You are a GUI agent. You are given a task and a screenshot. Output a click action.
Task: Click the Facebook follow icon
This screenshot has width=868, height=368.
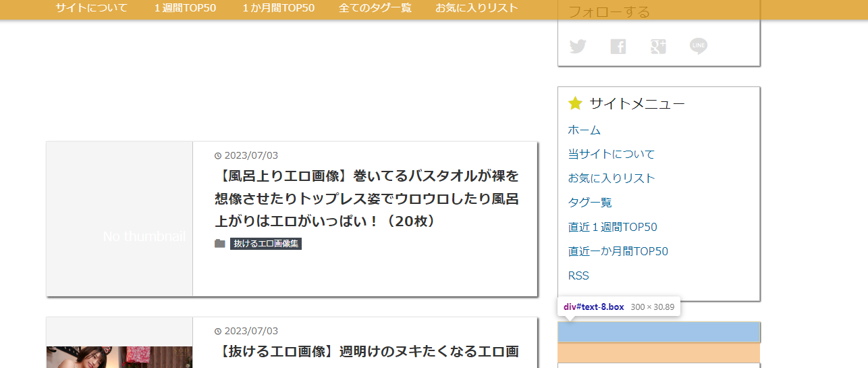(618, 47)
